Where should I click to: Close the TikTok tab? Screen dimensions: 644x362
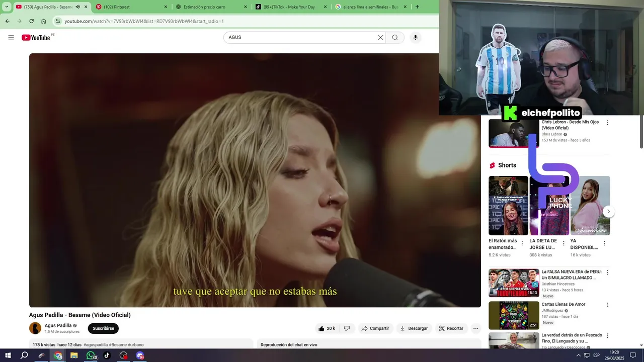click(x=325, y=7)
